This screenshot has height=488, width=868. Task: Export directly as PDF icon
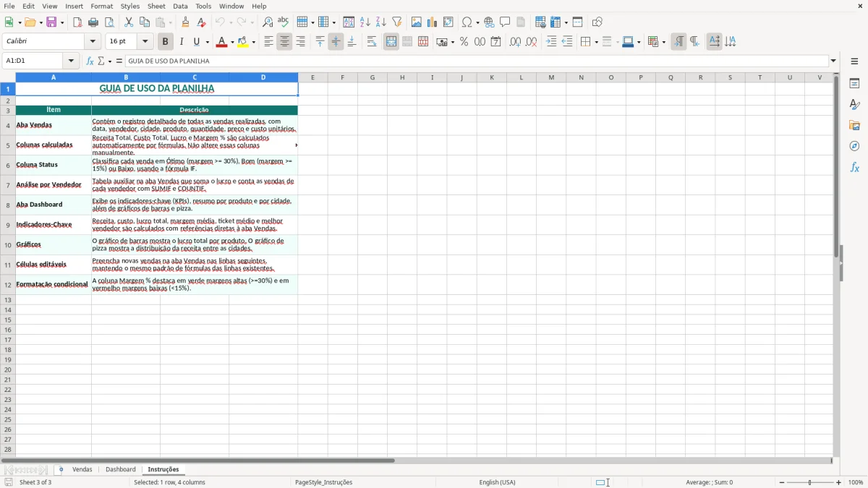click(77, 22)
